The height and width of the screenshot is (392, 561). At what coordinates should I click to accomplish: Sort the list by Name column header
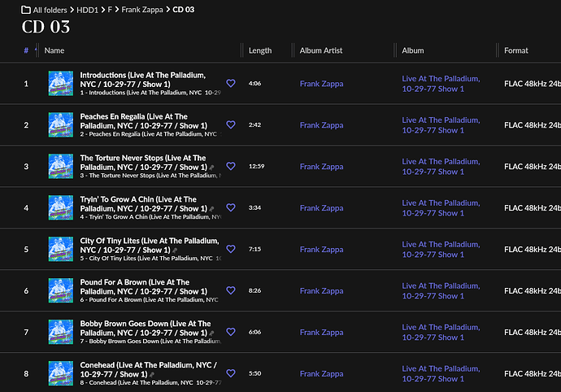pos(54,50)
